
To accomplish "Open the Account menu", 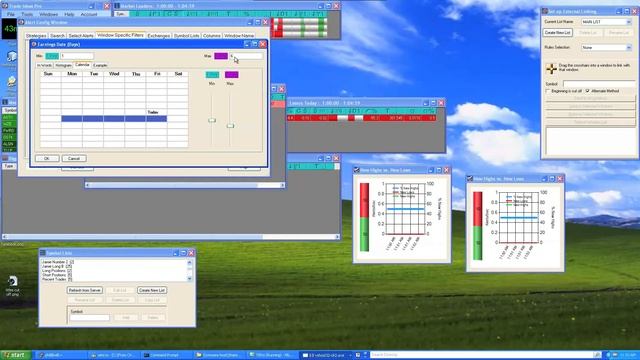I will click(x=89, y=14).
